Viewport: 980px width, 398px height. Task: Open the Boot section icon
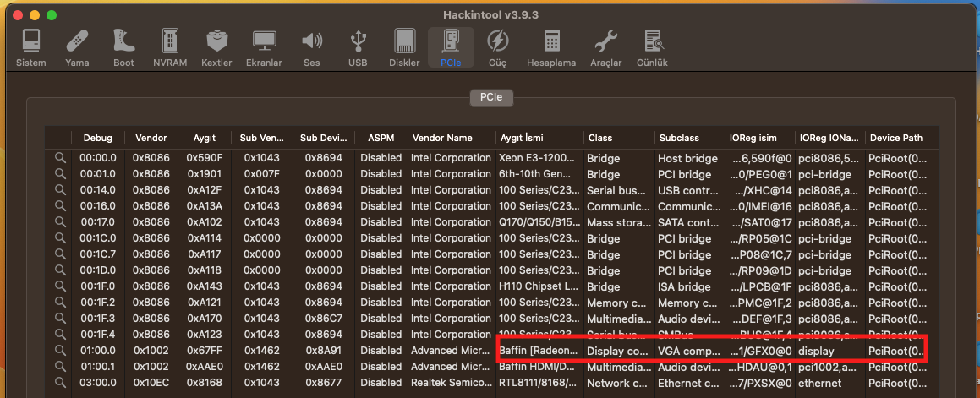pos(123,46)
